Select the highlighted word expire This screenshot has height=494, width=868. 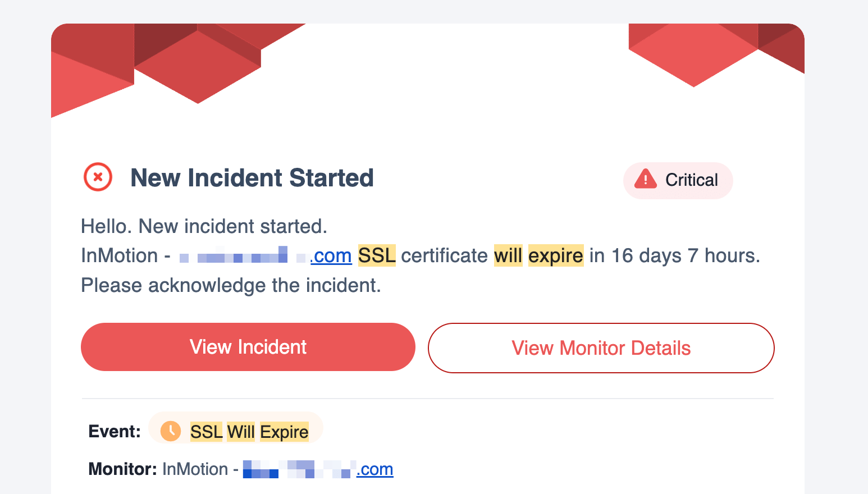pos(555,255)
